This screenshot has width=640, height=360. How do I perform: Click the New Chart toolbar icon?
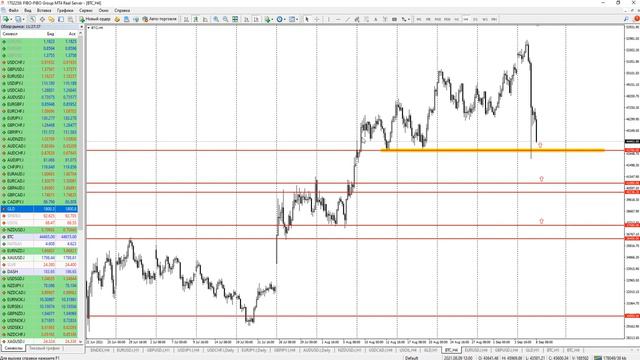point(6,19)
